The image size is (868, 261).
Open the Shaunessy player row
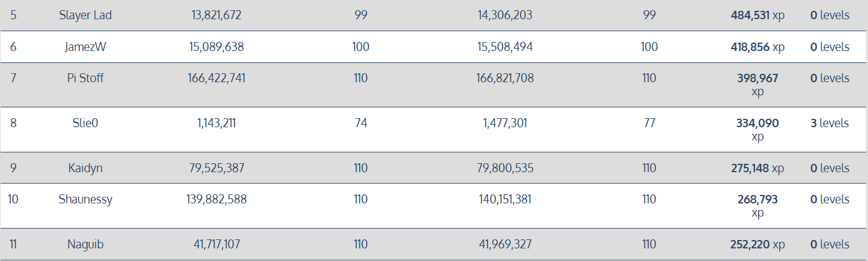[85, 199]
